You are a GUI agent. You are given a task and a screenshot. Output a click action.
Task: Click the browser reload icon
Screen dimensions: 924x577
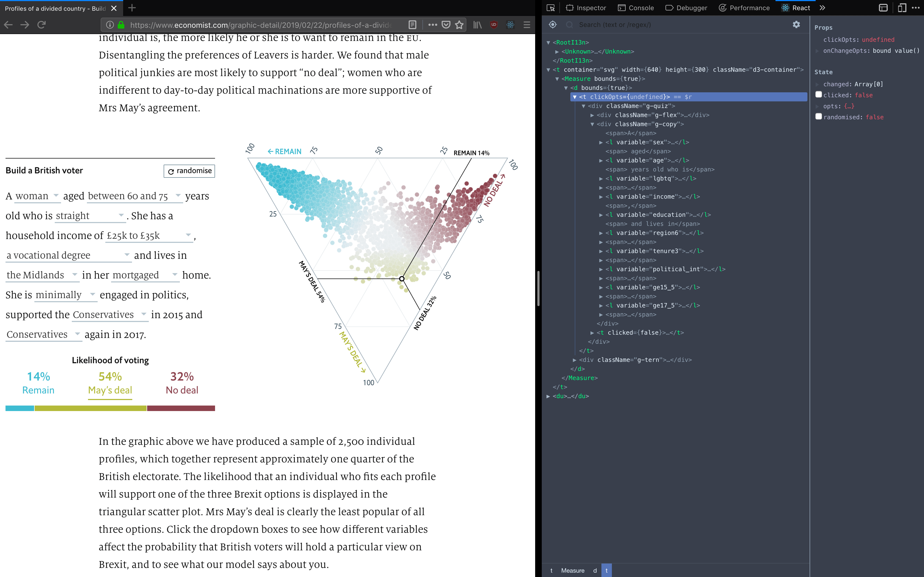coord(42,25)
